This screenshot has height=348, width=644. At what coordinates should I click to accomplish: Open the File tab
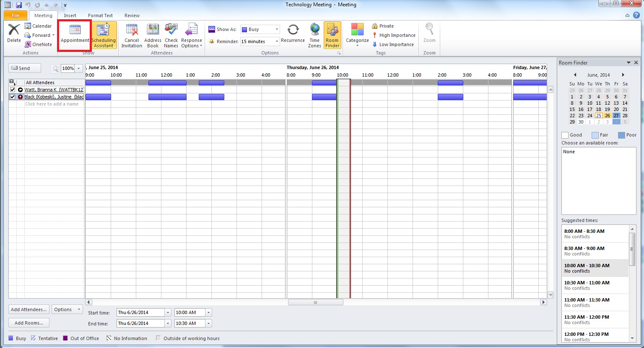(x=16, y=15)
